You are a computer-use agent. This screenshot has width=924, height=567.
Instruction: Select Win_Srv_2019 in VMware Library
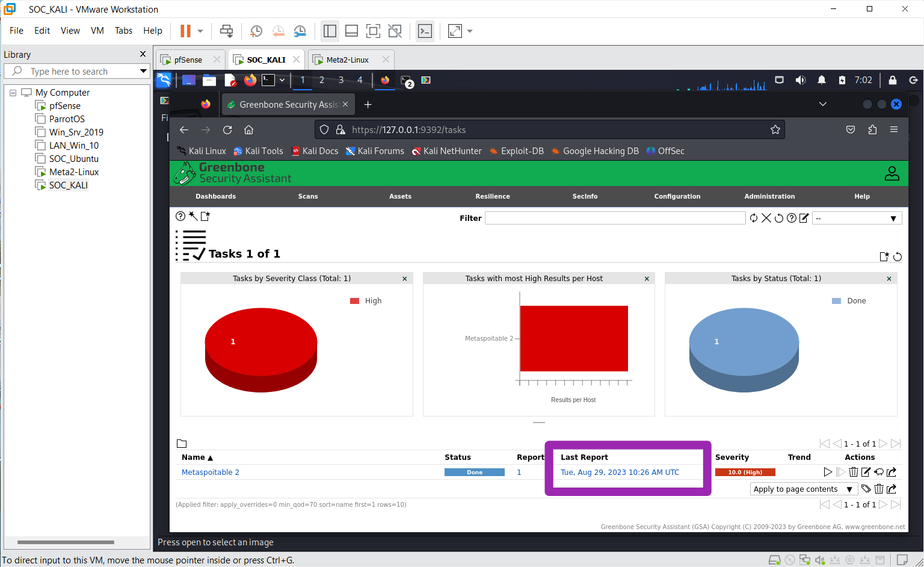[x=69, y=132]
